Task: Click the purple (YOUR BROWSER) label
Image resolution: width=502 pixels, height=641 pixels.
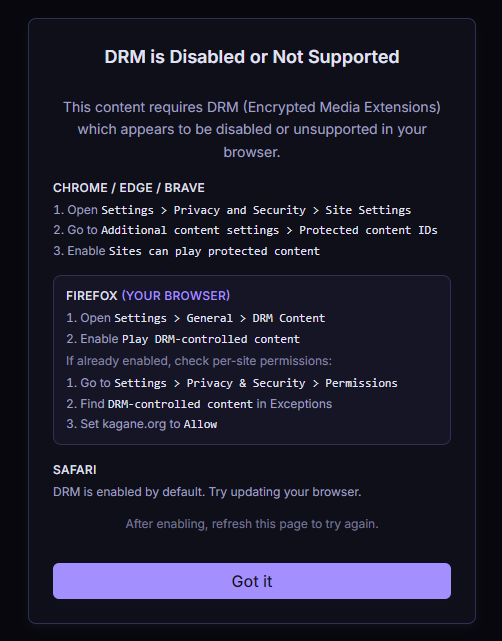Action: point(176,296)
